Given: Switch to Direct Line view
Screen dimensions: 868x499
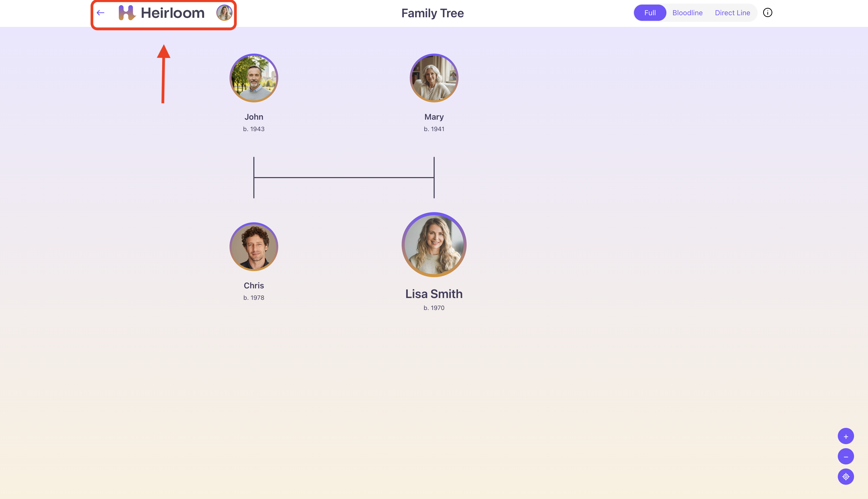Looking at the screenshot, I should coord(732,13).
